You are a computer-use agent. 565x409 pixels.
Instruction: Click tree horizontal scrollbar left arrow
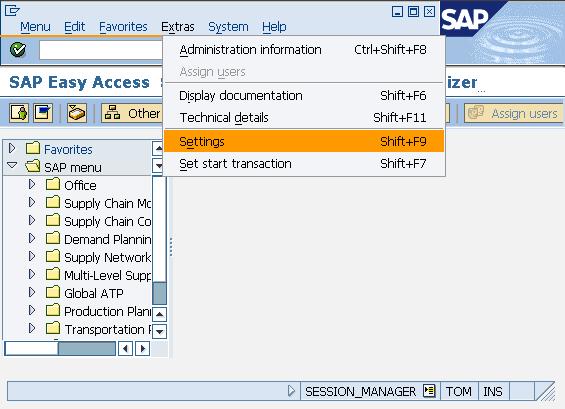[125, 348]
